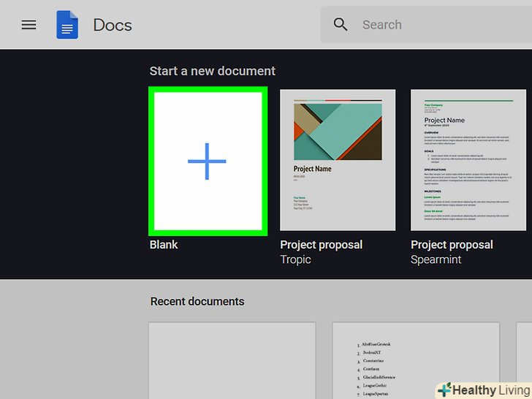
Task: Click the "Spearmint" subtitle text
Action: pos(436,259)
